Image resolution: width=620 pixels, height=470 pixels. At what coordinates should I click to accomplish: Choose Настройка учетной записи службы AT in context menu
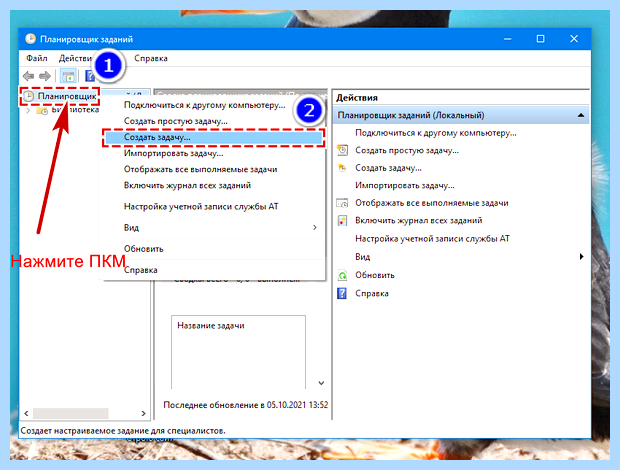(201, 206)
